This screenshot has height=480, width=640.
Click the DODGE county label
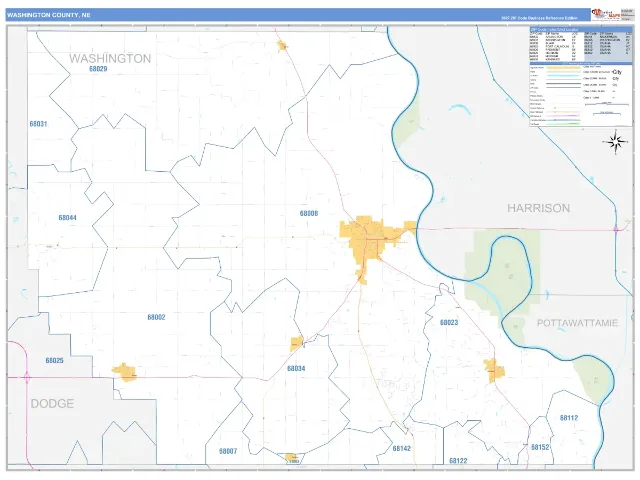[52, 404]
